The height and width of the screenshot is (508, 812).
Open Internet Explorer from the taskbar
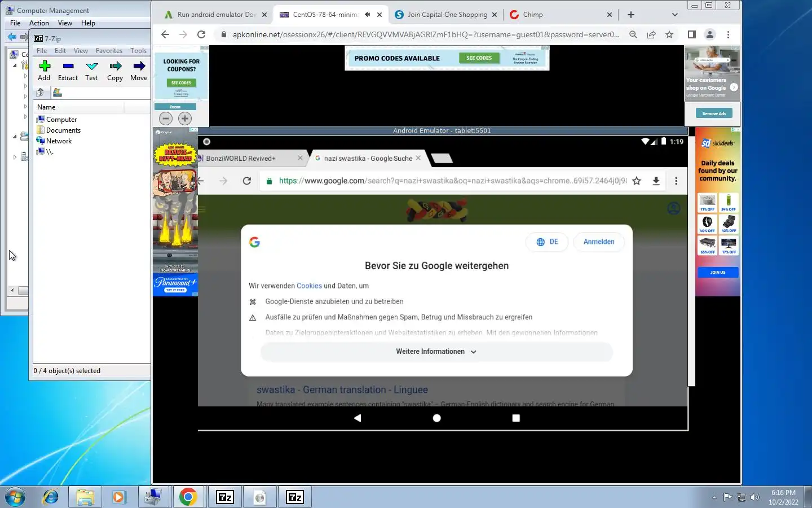coord(51,497)
